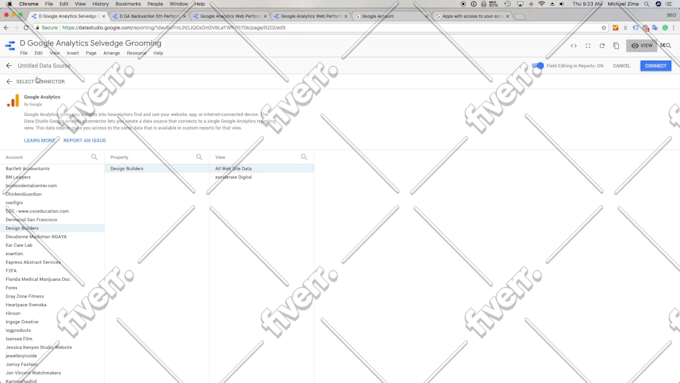
Task: Click the Google Translate extension icon
Action: point(655,28)
